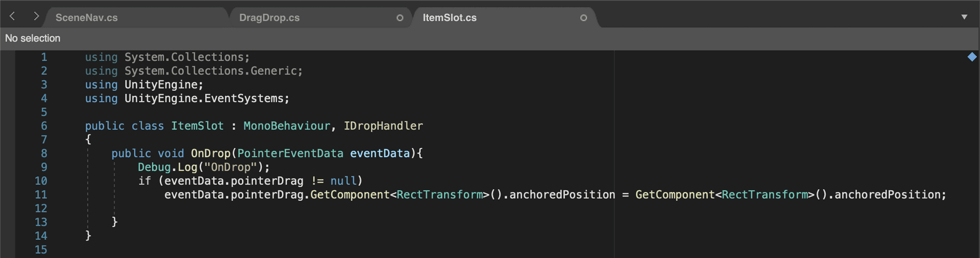
Task: Go forward with the right navigation arrow
Action: point(36,17)
